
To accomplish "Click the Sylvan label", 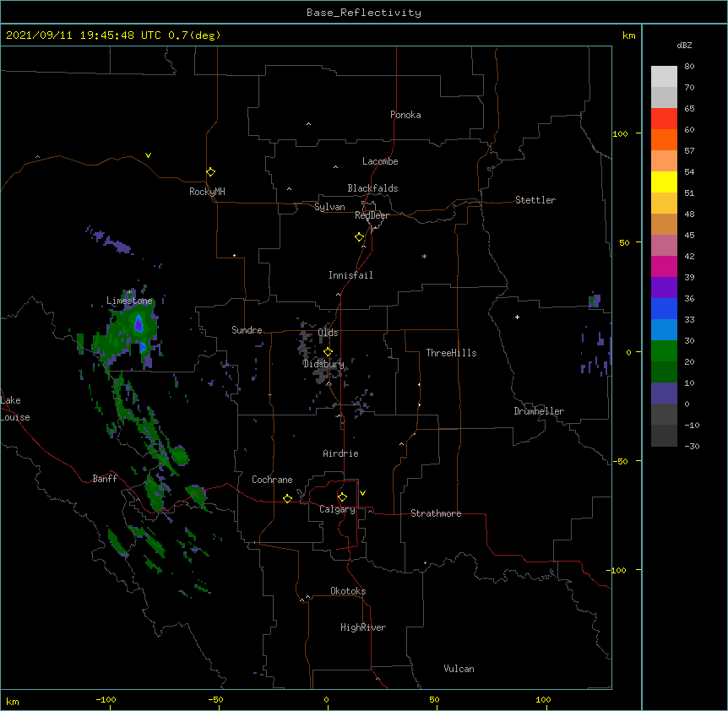I will pyautogui.click(x=329, y=207).
